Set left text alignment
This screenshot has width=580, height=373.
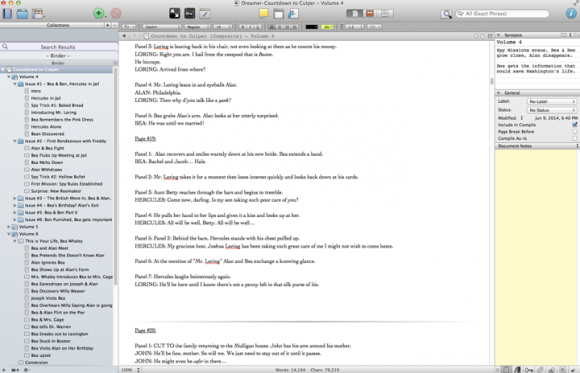click(x=272, y=27)
